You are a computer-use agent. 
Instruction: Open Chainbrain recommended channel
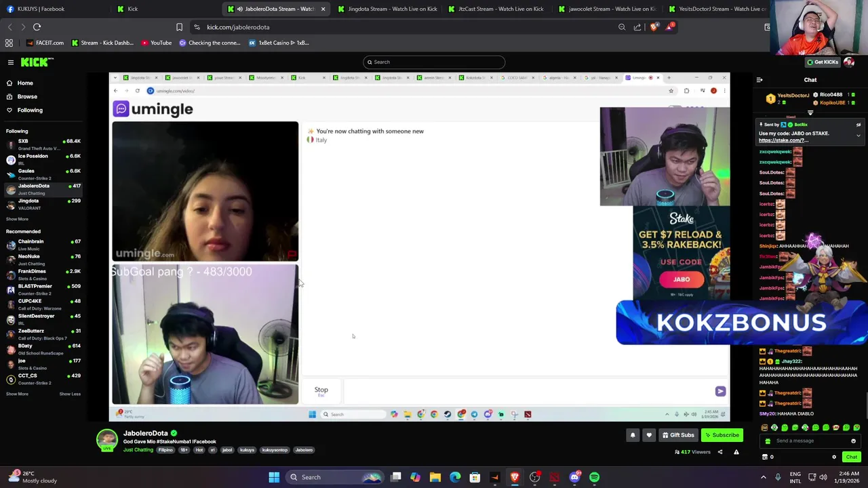coord(43,245)
